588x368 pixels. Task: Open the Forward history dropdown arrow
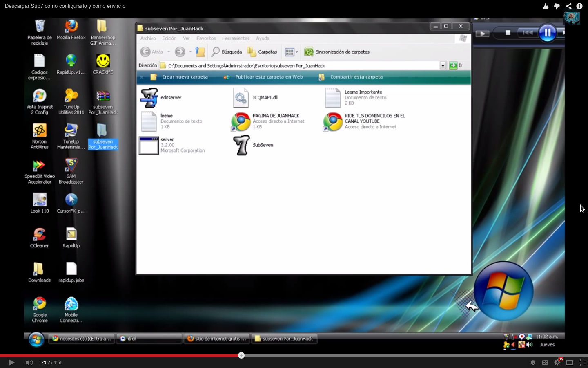[190, 52]
